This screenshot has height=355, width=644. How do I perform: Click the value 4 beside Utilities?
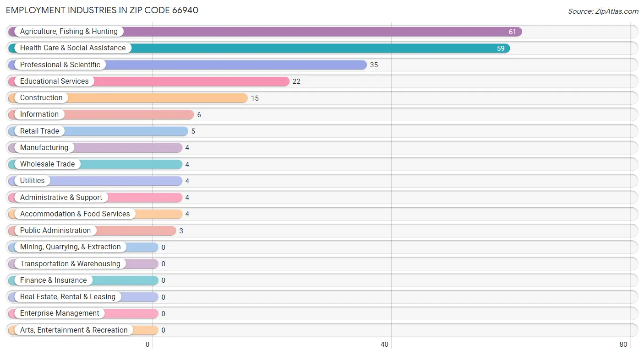click(187, 181)
